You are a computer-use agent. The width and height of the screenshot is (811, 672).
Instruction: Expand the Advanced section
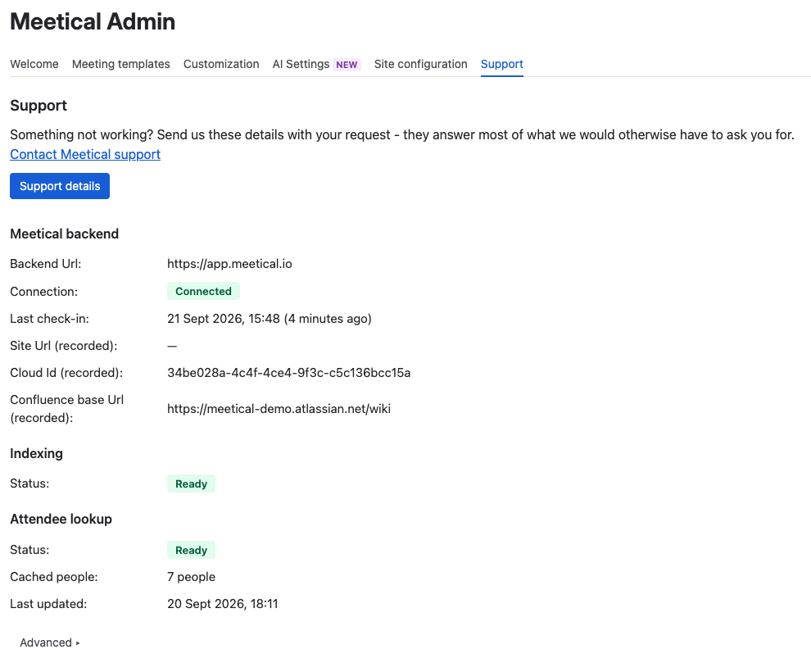click(50, 642)
